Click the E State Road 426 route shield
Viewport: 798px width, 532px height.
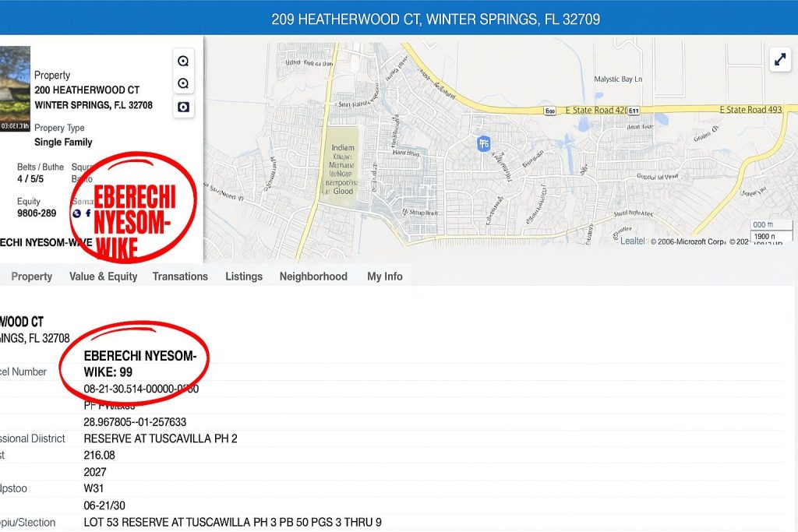pyautogui.click(x=633, y=111)
